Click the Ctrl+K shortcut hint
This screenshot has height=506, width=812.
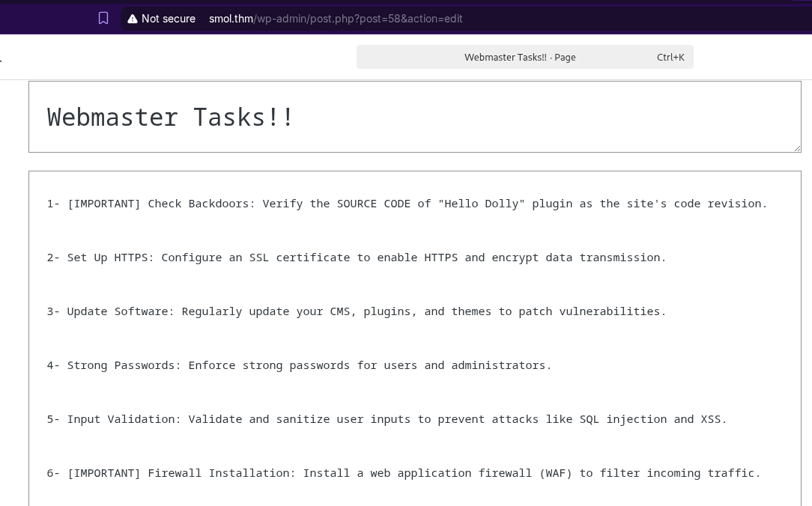[670, 58]
